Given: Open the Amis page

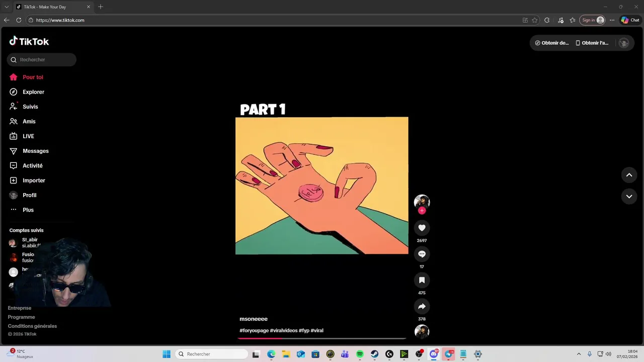Looking at the screenshot, I should [x=23, y=121].
